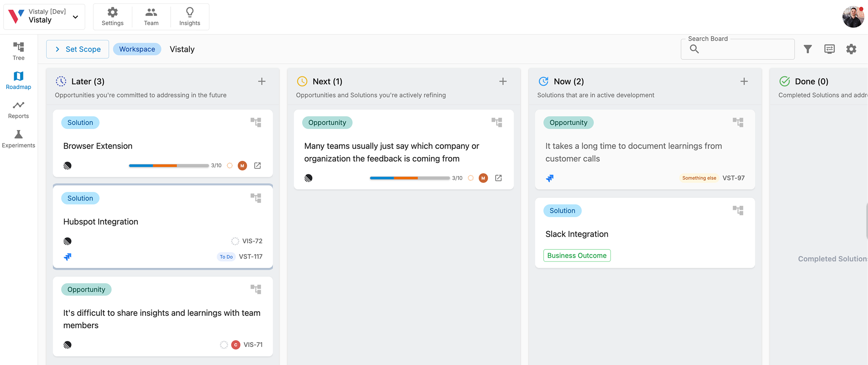The image size is (868, 365).
Task: Expand the Set Scope panel
Action: [x=77, y=49]
